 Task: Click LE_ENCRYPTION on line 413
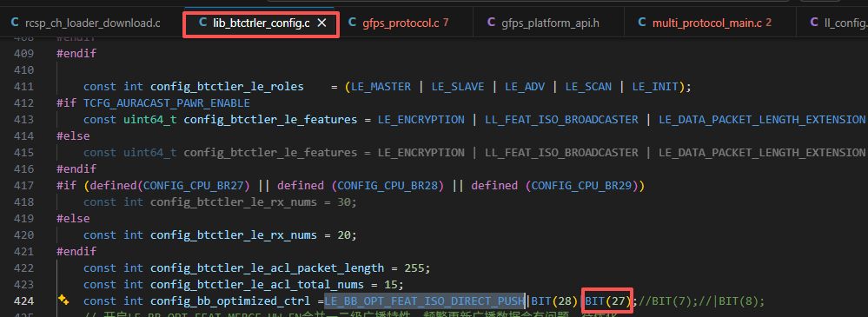pos(421,120)
